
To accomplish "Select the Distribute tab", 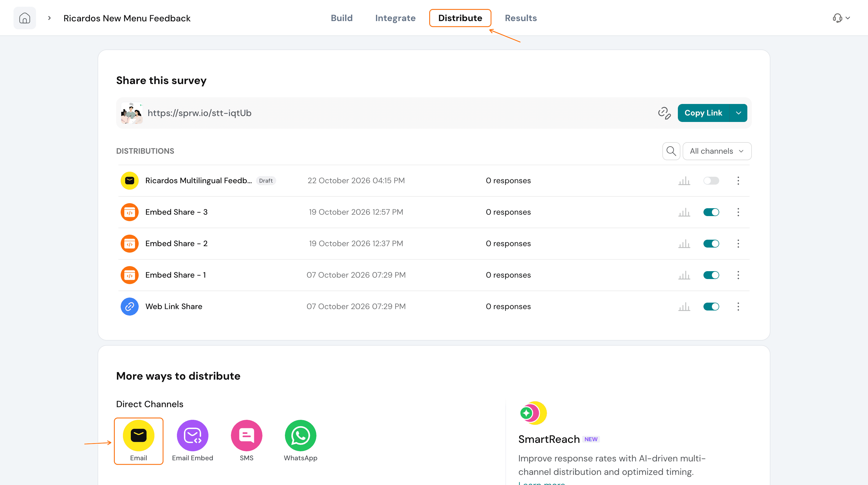I will click(460, 18).
